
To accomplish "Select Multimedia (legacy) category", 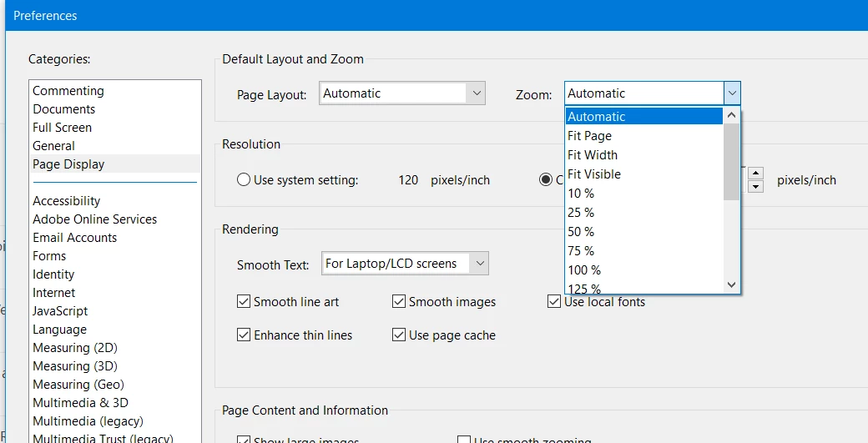I will [88, 420].
